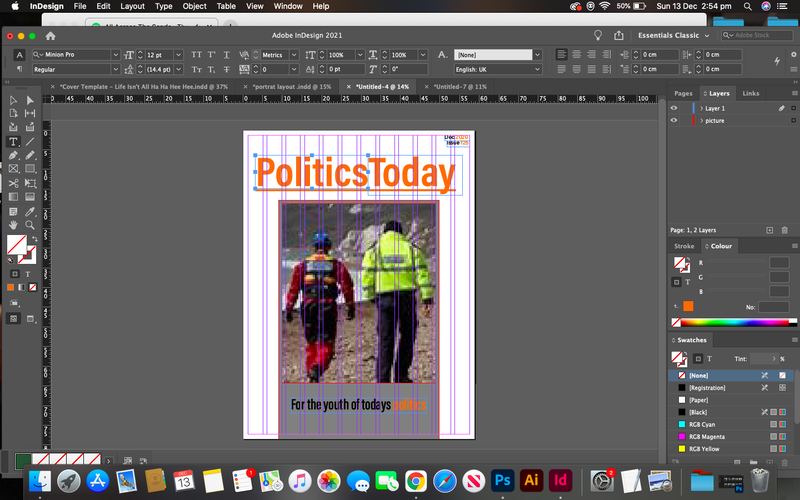Select the Hand tool
The height and width of the screenshot is (500, 800).
(x=13, y=224)
